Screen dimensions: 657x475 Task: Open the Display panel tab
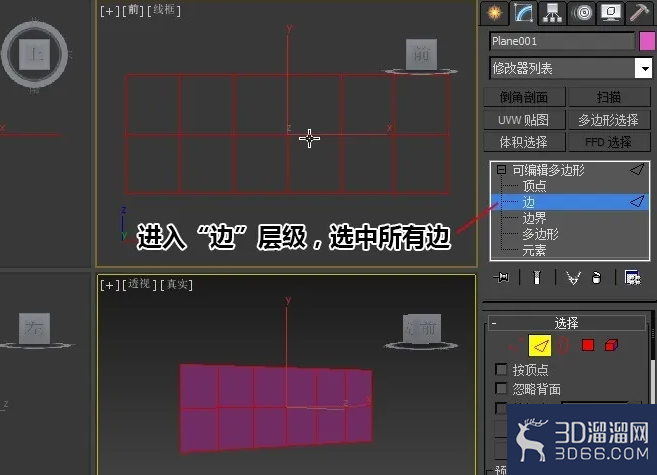(611, 13)
